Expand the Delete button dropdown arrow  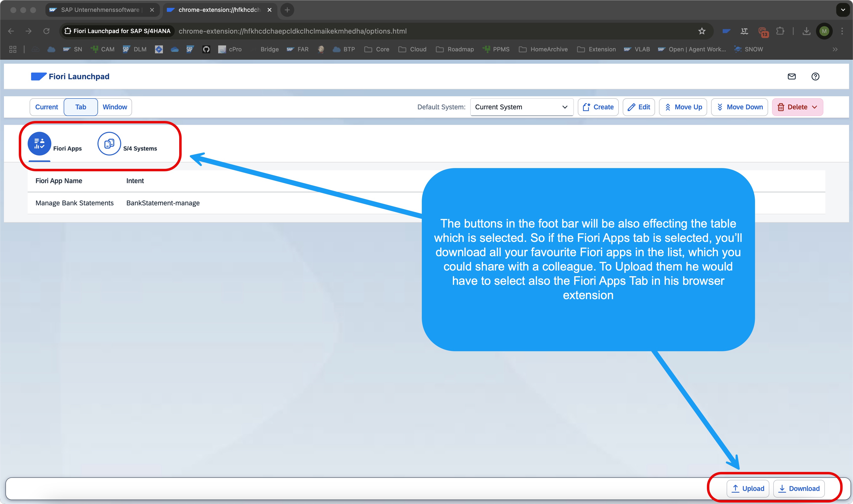(x=815, y=107)
